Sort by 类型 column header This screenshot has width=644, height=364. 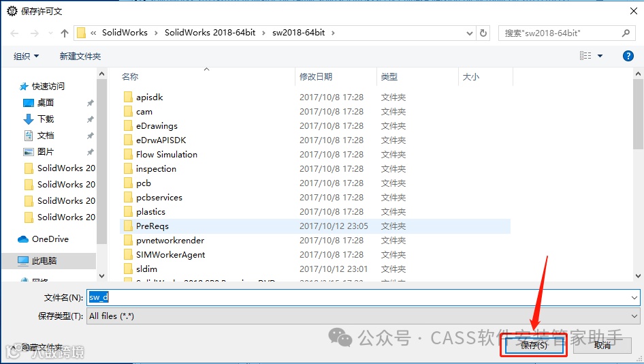point(389,77)
